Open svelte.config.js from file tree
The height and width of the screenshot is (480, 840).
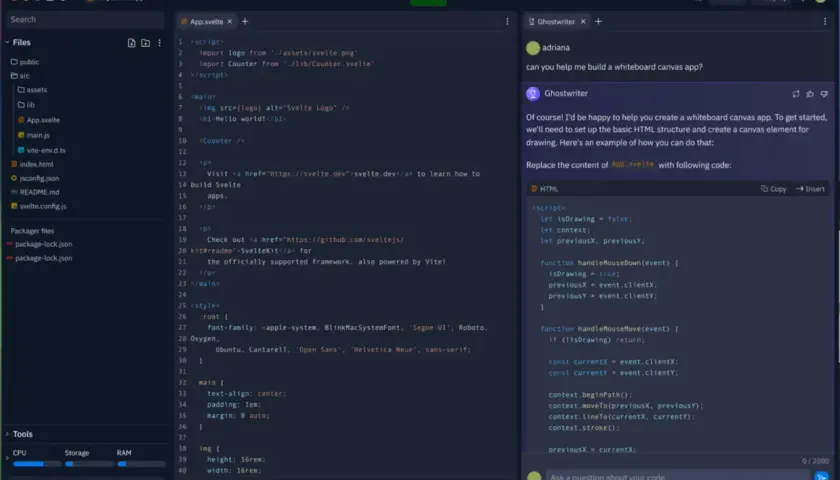click(43, 206)
